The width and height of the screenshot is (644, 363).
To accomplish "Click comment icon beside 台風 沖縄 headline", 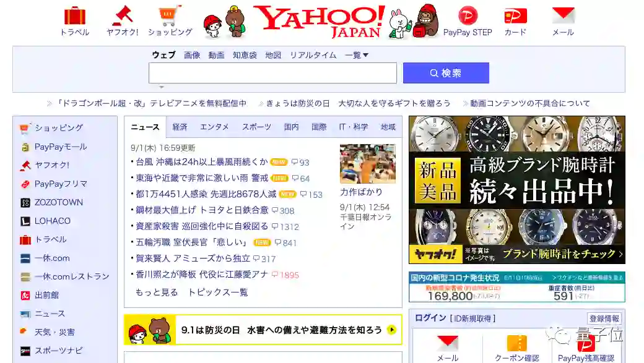I will coord(295,162).
